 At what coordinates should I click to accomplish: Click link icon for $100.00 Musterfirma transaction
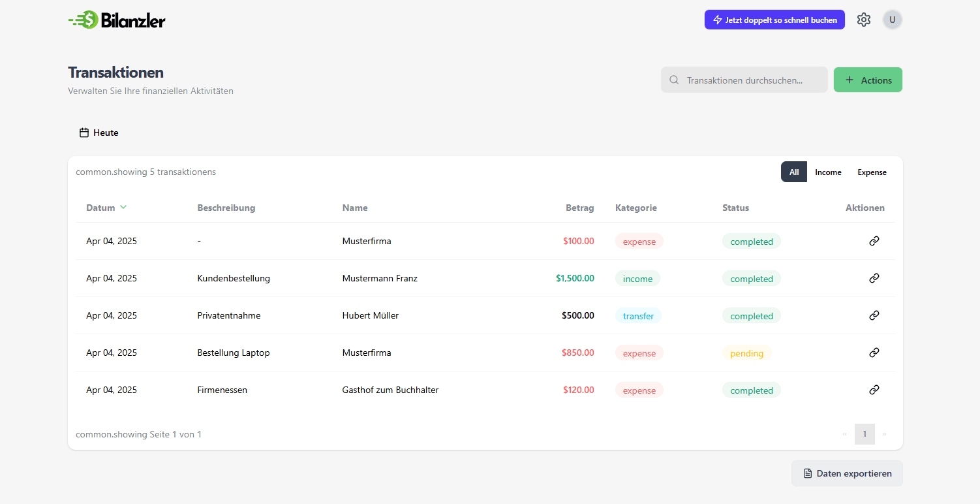pos(874,241)
